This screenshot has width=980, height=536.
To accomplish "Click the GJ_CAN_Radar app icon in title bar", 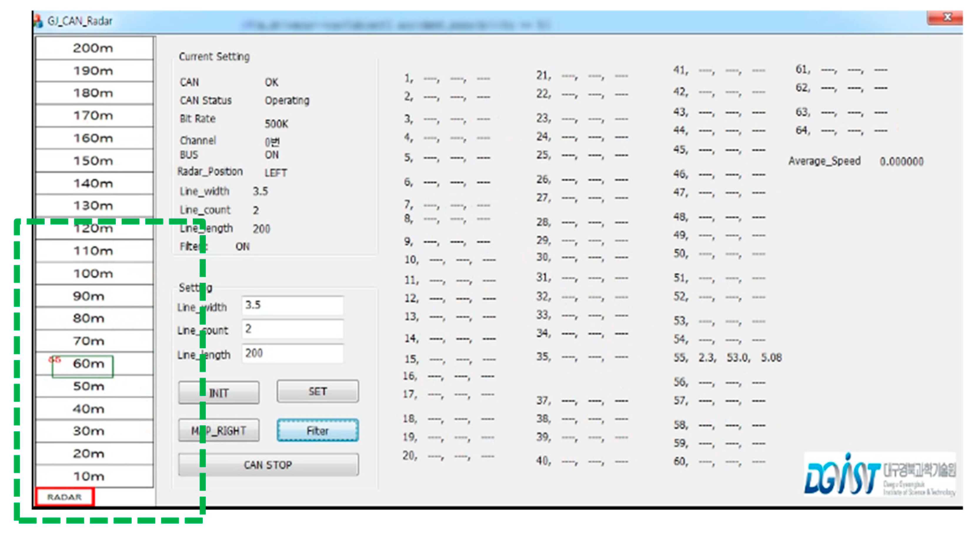I will (39, 21).
